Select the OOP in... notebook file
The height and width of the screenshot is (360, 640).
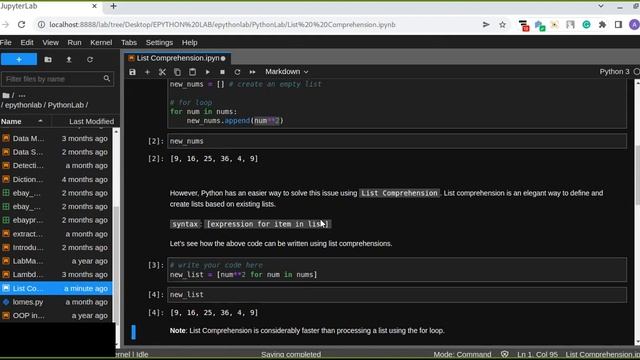[56, 316]
